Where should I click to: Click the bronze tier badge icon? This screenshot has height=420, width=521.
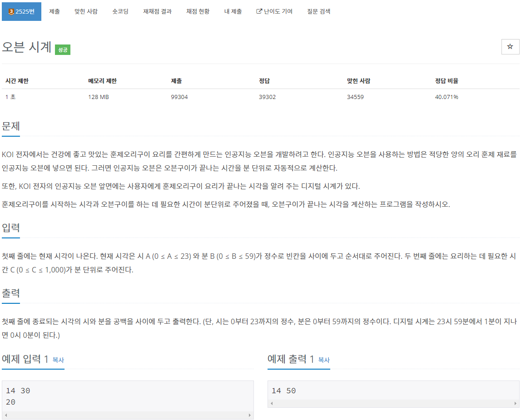click(11, 12)
